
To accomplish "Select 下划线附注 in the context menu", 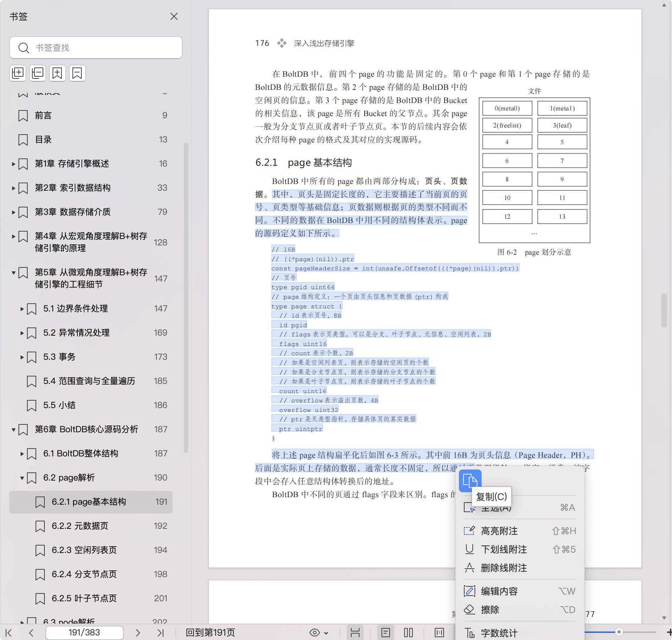I will click(504, 549).
